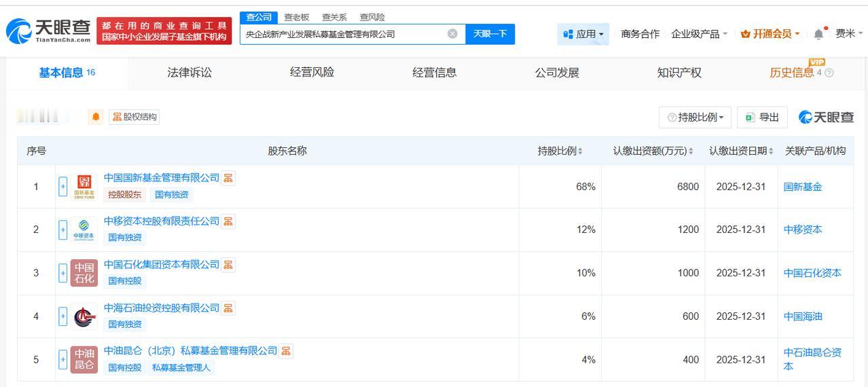Expand row 1 shareholder plus toggle
This screenshot has width=868, height=387.
[63, 187]
